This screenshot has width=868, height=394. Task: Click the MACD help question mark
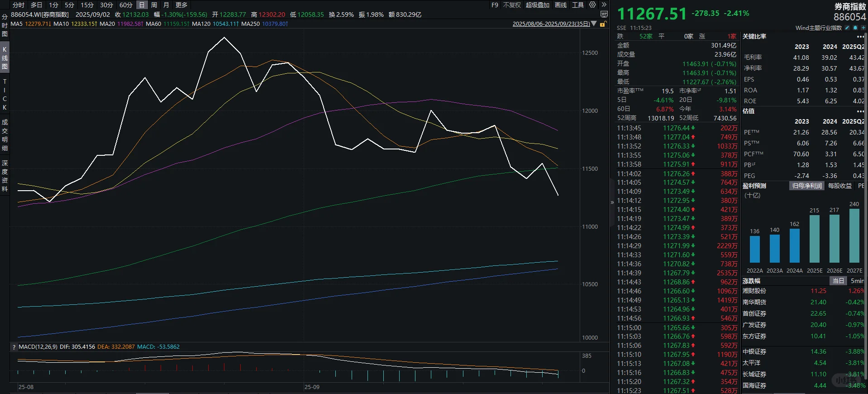coord(14,347)
